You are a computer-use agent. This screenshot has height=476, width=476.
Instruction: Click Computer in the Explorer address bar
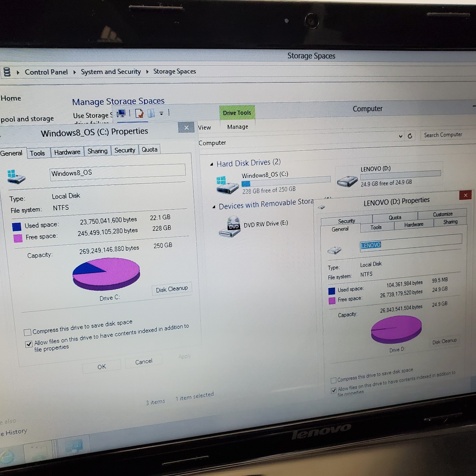coord(212,143)
